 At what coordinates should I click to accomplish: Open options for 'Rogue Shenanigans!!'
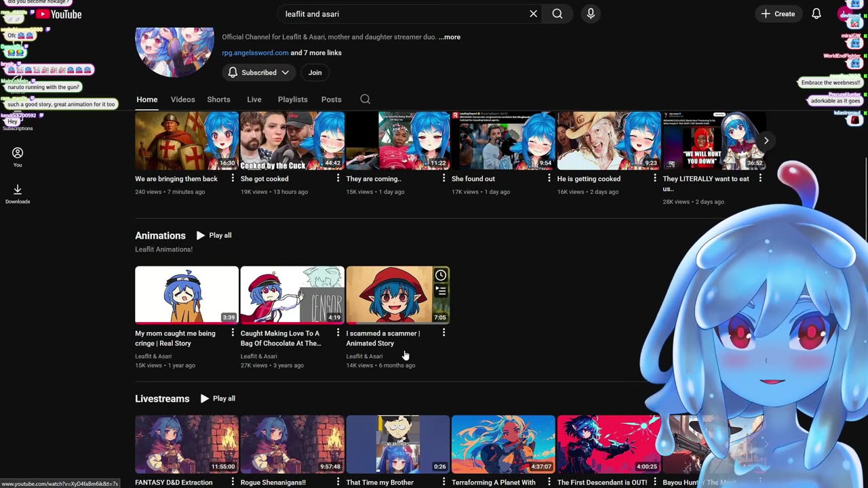[x=338, y=482]
